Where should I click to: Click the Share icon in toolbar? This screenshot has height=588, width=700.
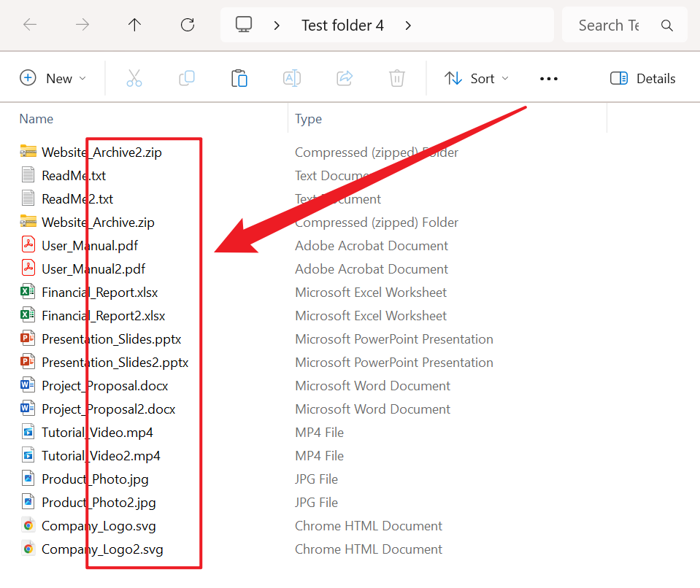click(345, 79)
